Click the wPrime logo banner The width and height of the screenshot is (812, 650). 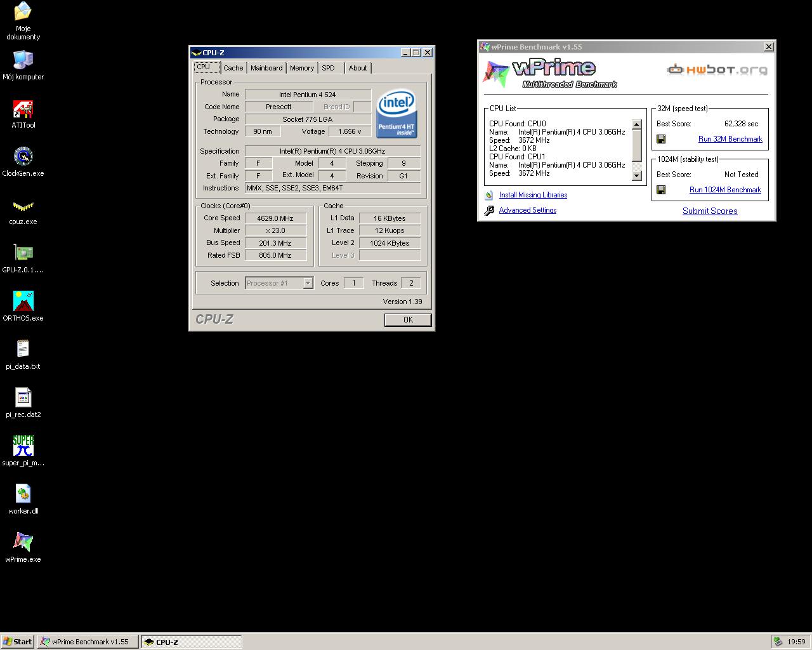click(549, 73)
